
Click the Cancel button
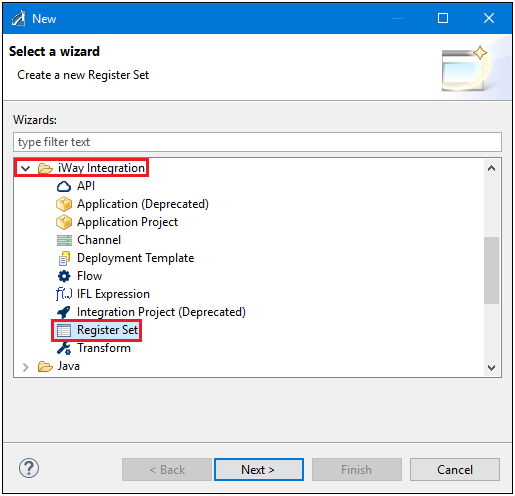coord(455,469)
